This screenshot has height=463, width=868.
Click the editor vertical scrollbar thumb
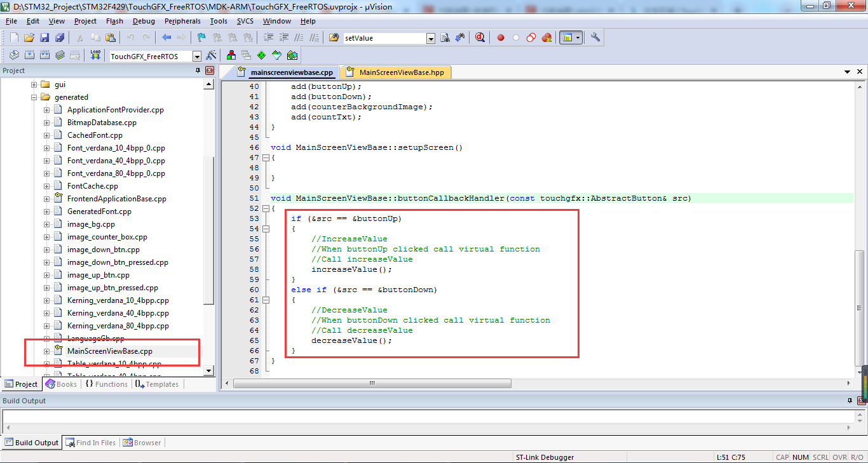click(859, 308)
